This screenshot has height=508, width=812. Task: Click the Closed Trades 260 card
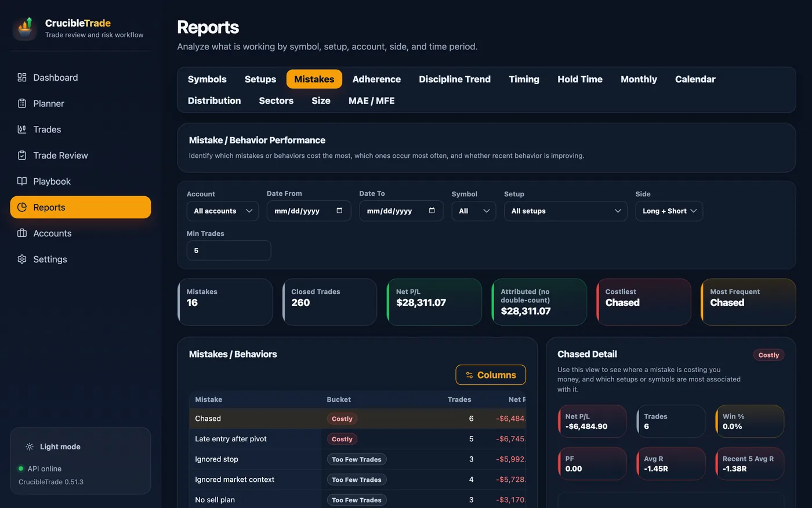(x=329, y=302)
